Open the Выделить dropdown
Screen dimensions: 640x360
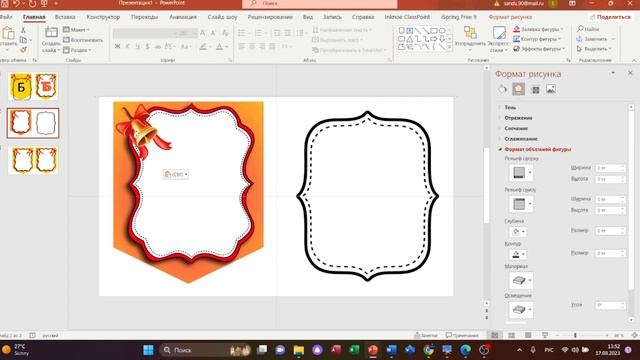pos(594,49)
